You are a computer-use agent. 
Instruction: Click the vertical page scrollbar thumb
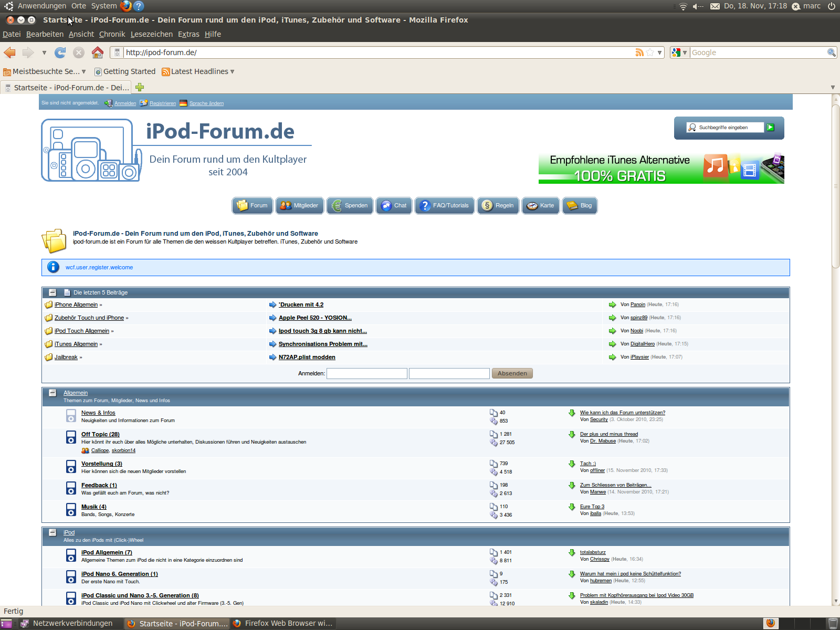click(x=836, y=186)
